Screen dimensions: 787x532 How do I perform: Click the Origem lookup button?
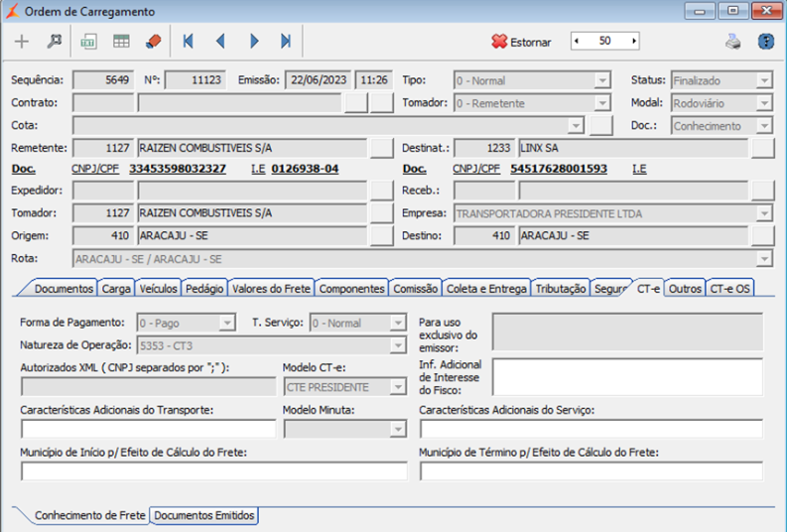(381, 236)
